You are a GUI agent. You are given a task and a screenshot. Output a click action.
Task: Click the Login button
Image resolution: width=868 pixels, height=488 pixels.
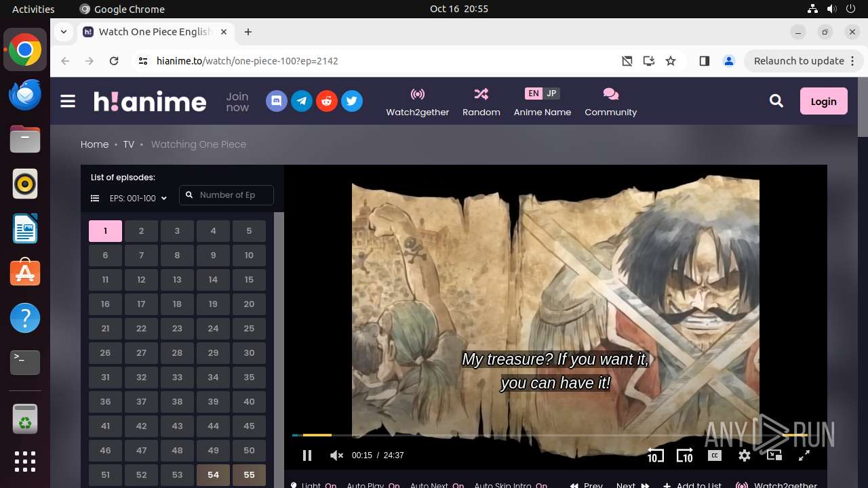tap(824, 102)
